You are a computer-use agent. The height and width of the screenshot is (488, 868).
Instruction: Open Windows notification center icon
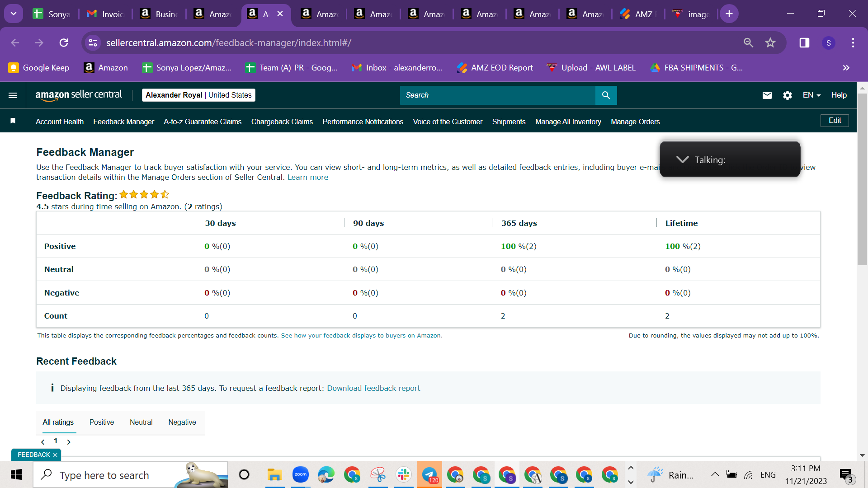846,475
